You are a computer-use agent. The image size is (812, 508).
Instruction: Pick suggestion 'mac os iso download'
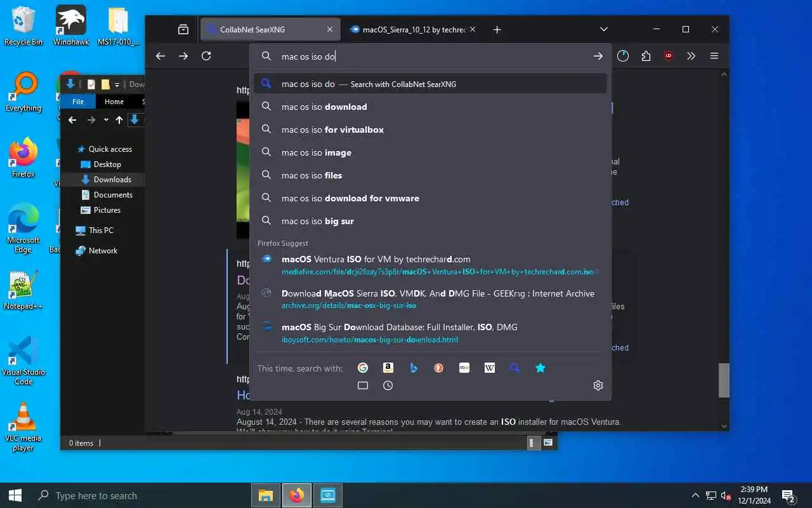coord(430,107)
